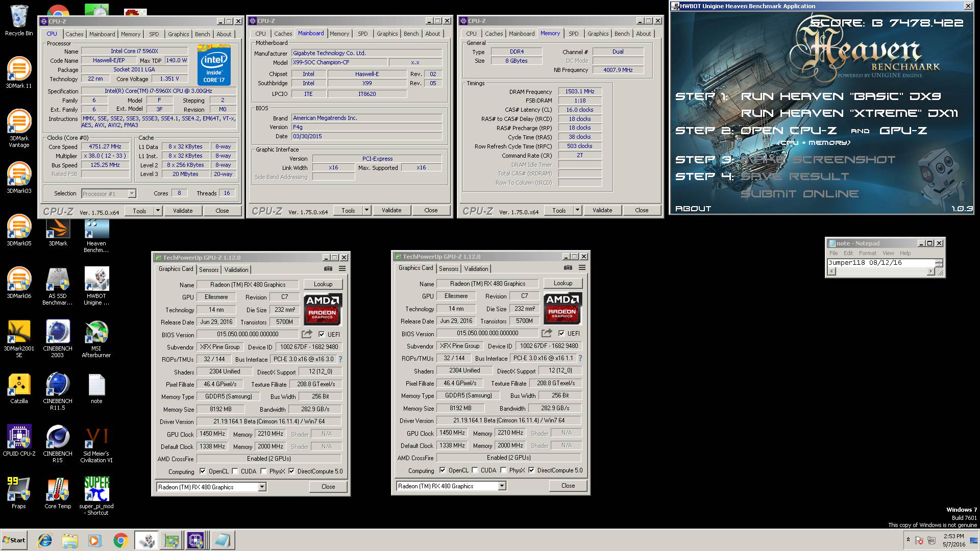Screen dimensions: 980x551
Task: Click the bus interface question mark in right GPU-Z
Action: coord(580,358)
